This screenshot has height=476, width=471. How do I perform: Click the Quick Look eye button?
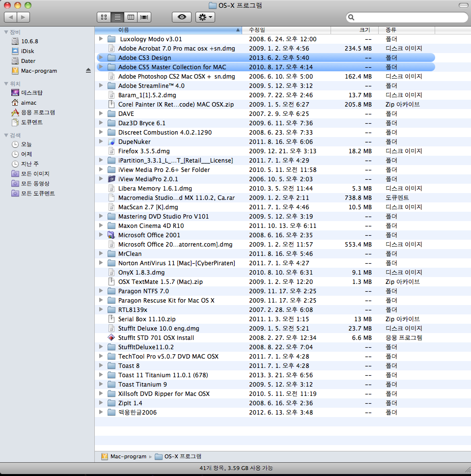point(182,17)
